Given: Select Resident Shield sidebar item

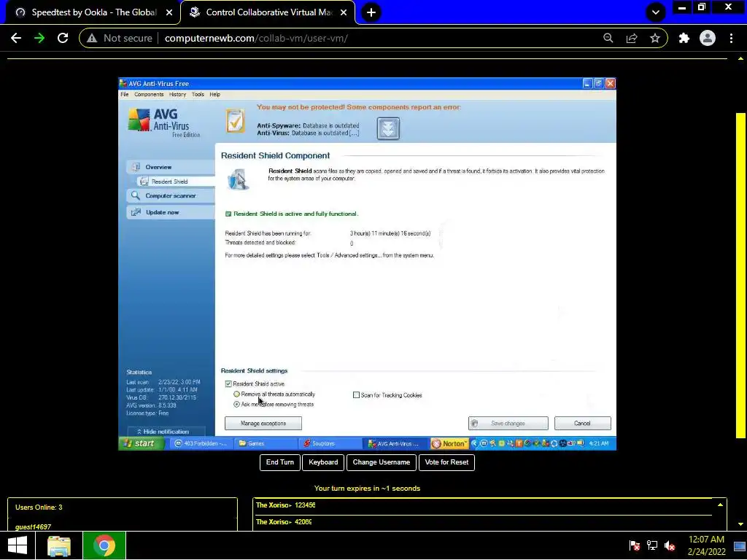Looking at the screenshot, I should pos(175,182).
